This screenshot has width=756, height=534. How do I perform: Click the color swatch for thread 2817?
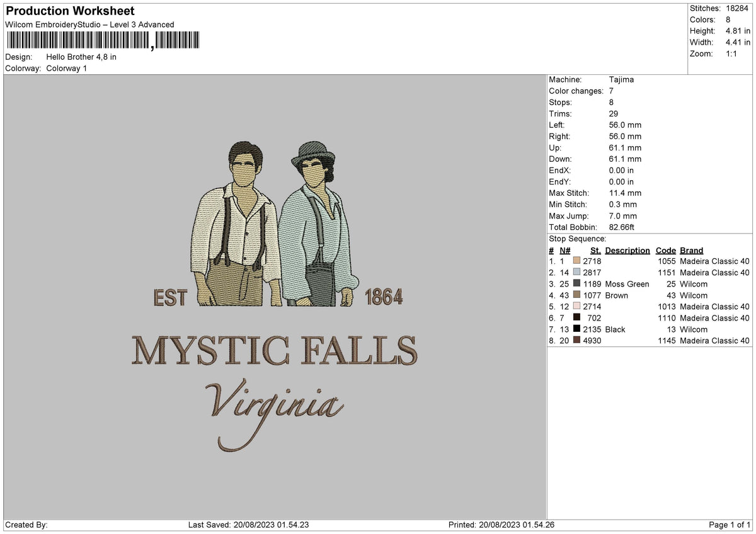[x=576, y=273]
